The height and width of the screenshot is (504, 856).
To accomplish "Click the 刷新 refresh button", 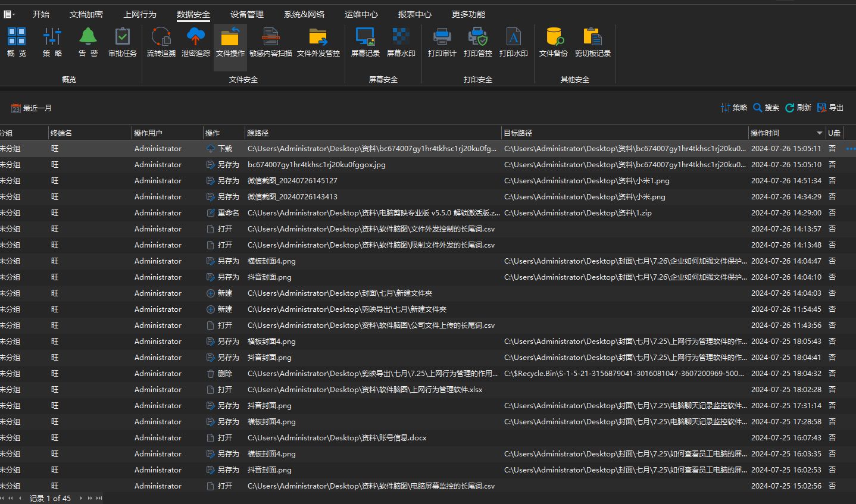I will click(798, 108).
